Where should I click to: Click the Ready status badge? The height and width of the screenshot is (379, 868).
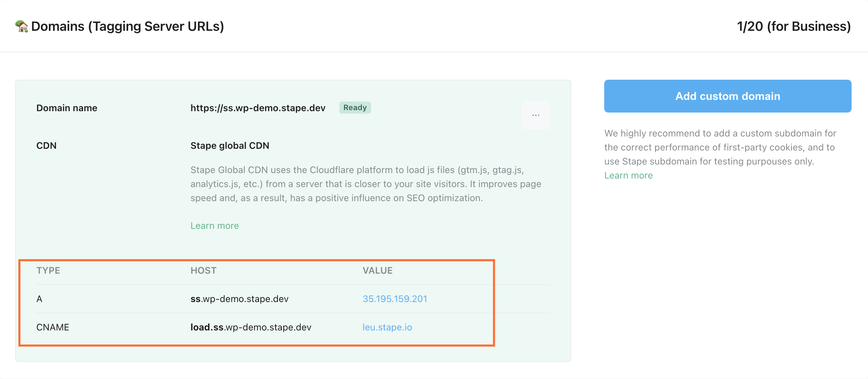(355, 107)
